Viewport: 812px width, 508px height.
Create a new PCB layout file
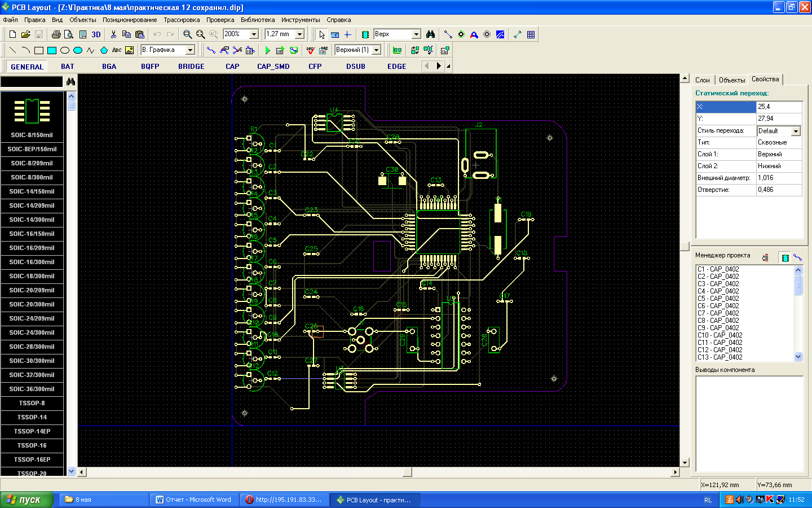12,34
